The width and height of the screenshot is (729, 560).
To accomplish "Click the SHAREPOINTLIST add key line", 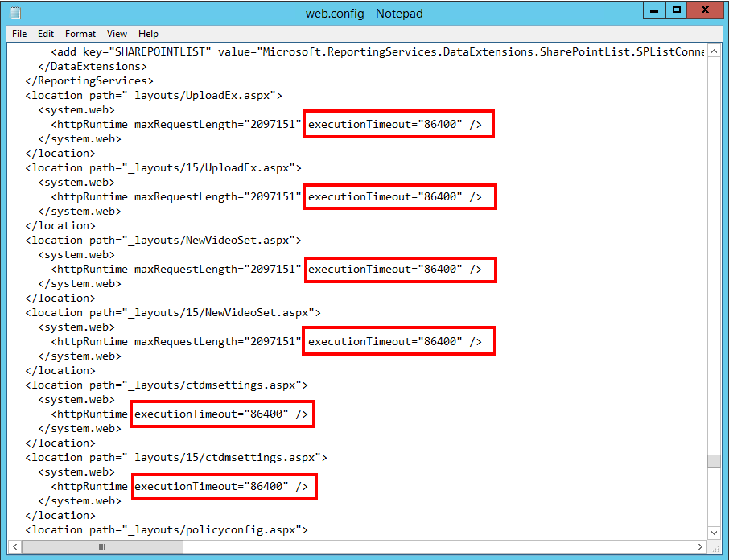I will (x=377, y=52).
